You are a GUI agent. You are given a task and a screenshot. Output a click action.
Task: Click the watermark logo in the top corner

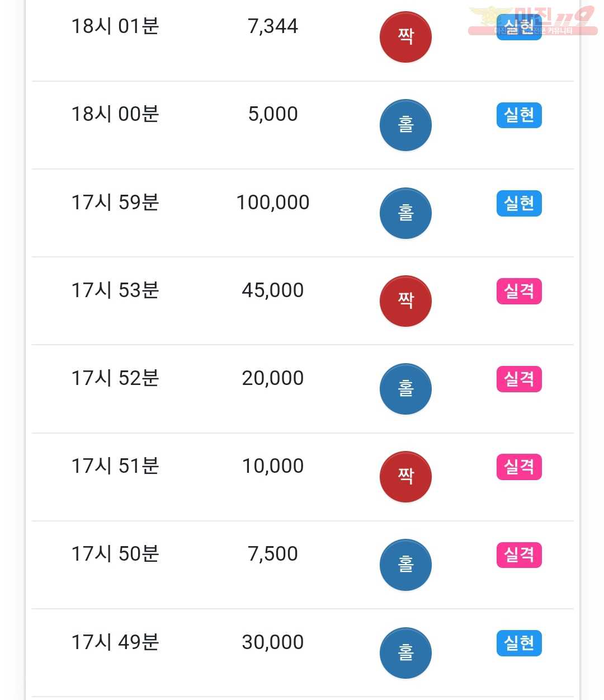tap(532, 21)
